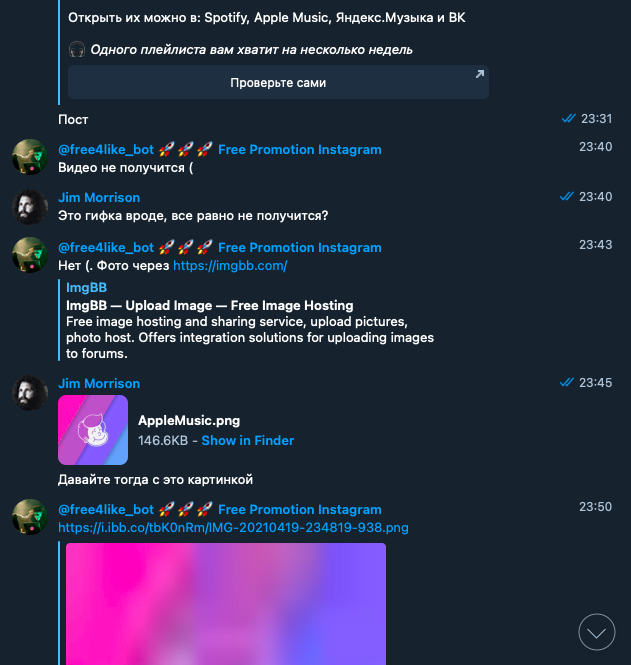The height and width of the screenshot is (665, 631).
Task: Click the free4like_bot avatar beside the 23:50 message
Action: (x=30, y=517)
